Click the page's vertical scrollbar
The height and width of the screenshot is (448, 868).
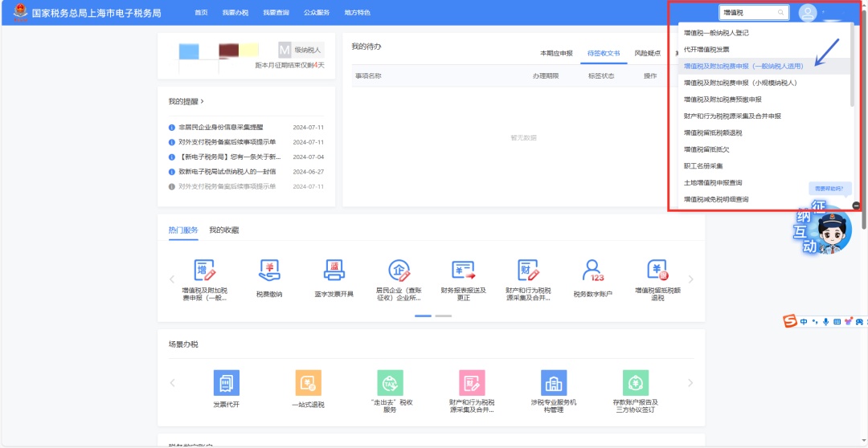[x=865, y=119]
